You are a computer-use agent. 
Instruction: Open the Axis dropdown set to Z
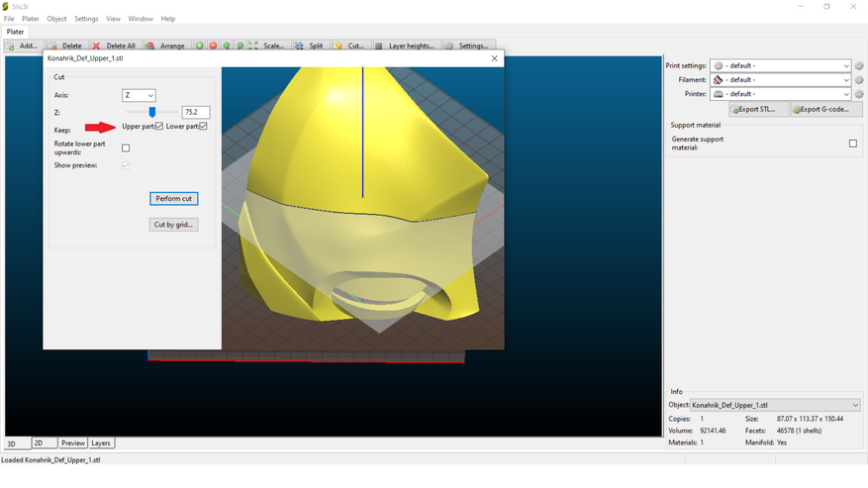(x=139, y=95)
